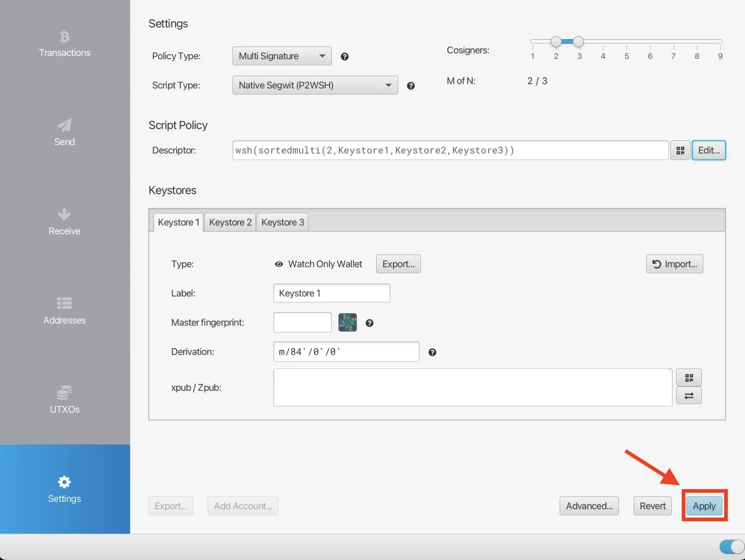Click the keystore Export button
Screen dimensions: 745x560
click(x=398, y=264)
